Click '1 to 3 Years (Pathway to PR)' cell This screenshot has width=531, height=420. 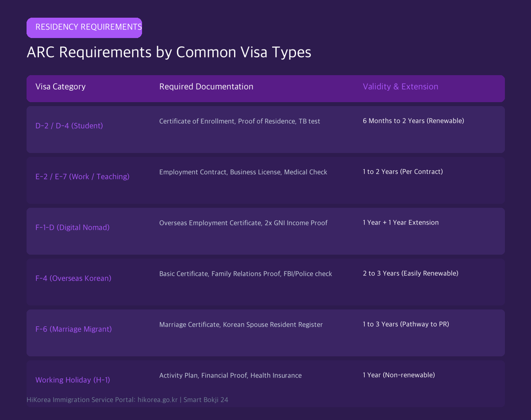406,324
